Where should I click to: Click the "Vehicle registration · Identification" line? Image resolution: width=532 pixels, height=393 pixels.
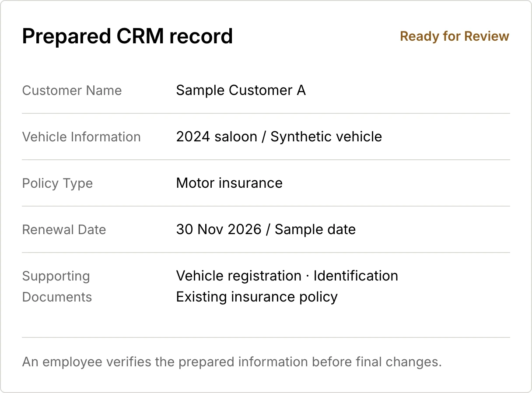(x=287, y=276)
